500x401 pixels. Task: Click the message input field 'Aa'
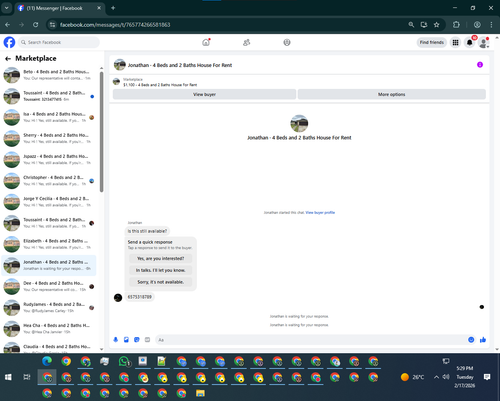(311, 340)
